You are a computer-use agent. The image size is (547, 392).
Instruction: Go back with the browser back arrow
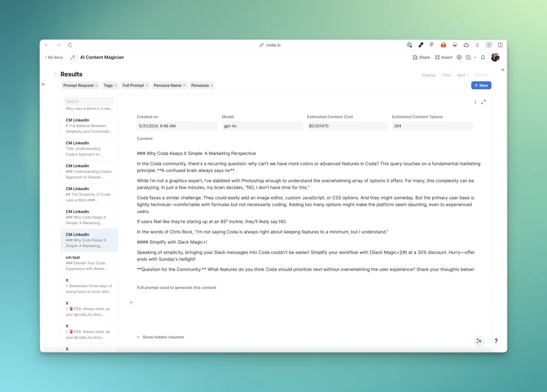pyautogui.click(x=46, y=45)
